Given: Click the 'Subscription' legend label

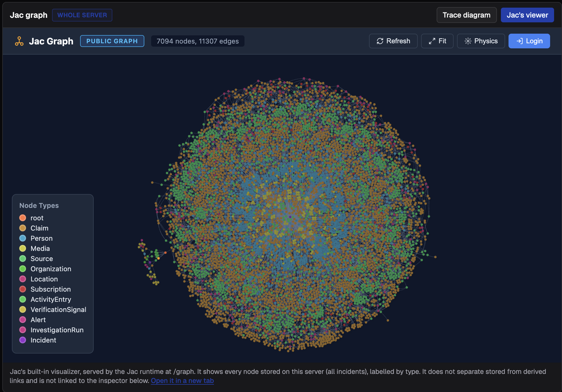Looking at the screenshot, I should (51, 289).
